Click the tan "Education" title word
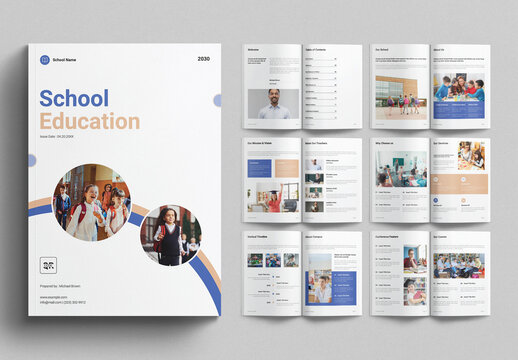 [x=90, y=121]
